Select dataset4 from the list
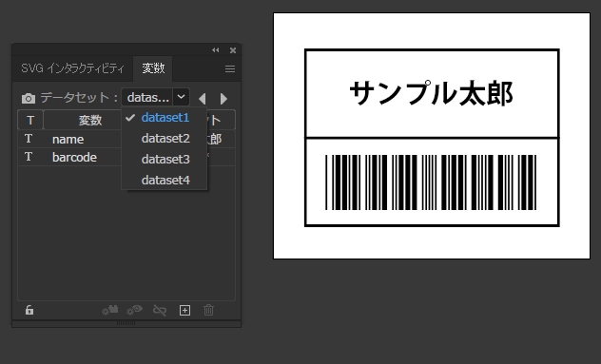 tap(165, 180)
